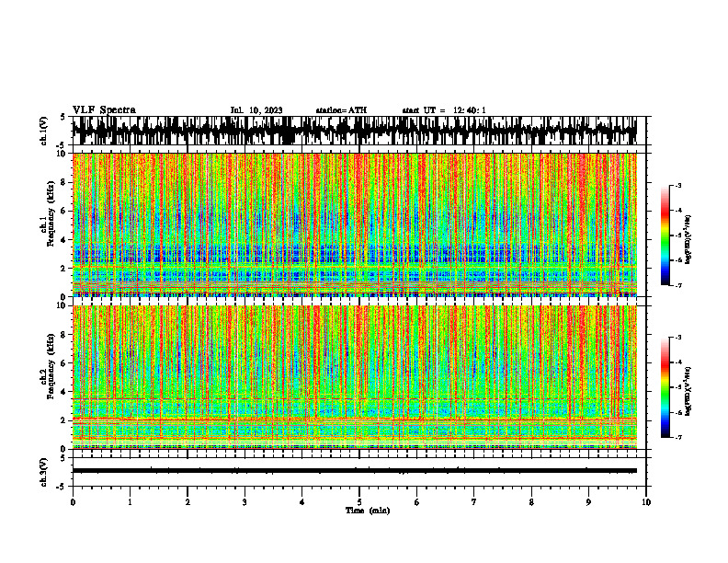Click inside the ch.2 spectrogram plot
Screen dimensions: 728x563
pos(355,377)
